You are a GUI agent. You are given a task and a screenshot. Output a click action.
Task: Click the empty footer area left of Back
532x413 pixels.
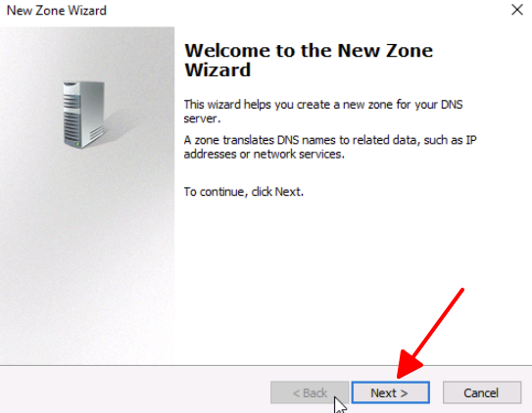point(134,391)
